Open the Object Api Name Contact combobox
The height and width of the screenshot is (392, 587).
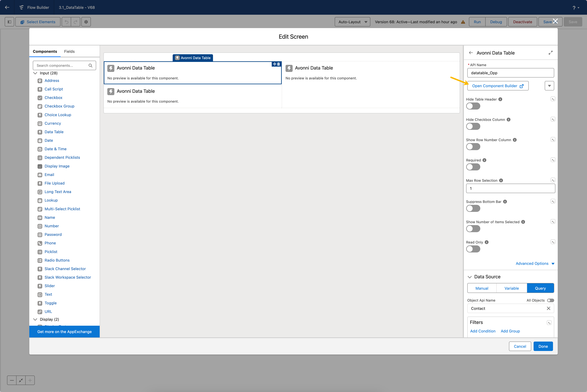[510, 308]
